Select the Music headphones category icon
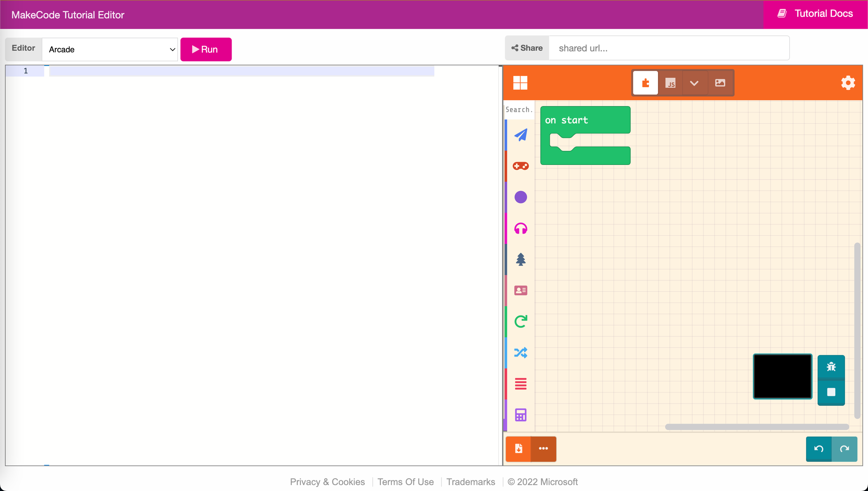The width and height of the screenshot is (868, 491). [520, 228]
